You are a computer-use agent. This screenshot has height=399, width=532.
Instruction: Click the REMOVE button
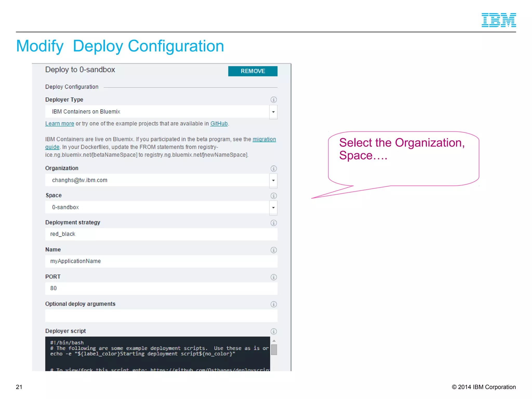click(x=252, y=71)
